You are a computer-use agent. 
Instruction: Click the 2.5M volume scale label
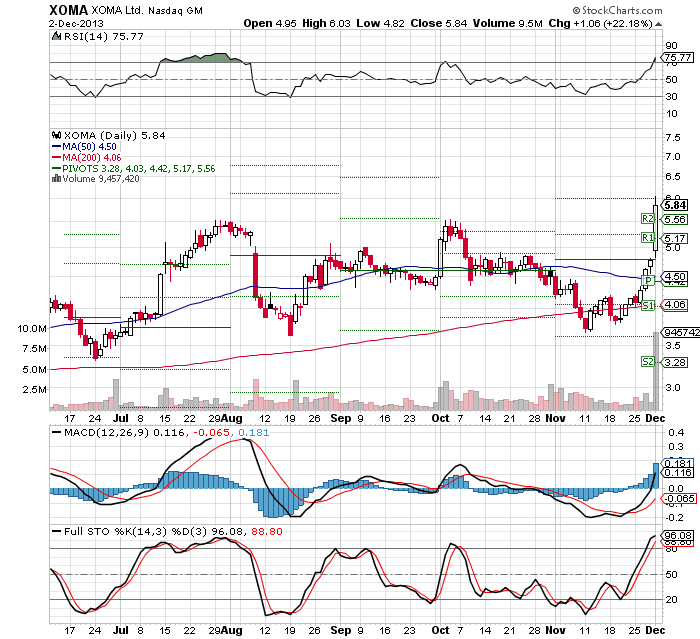point(34,389)
